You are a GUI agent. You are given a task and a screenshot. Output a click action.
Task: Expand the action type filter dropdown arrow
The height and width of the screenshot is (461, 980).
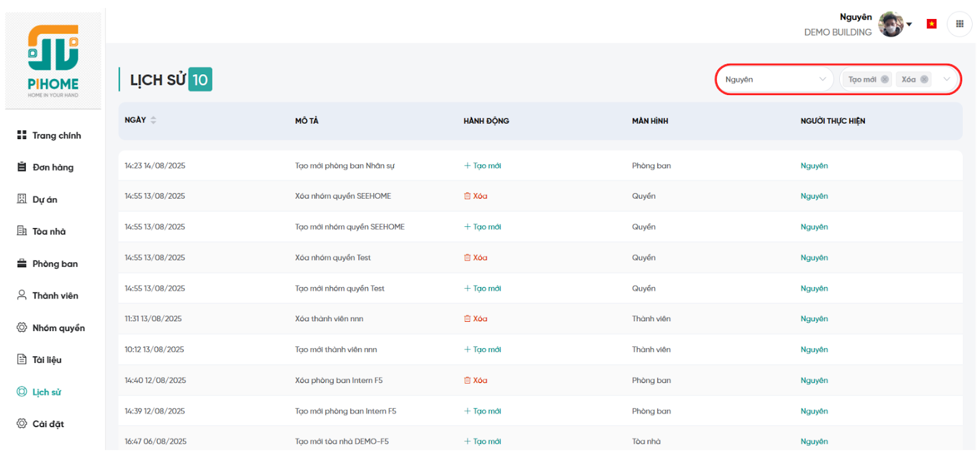click(946, 80)
